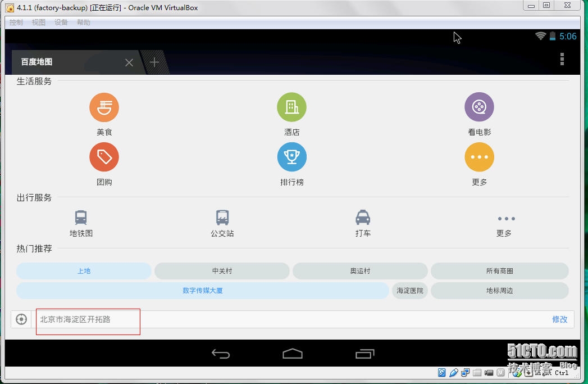Screen dimensions: 588x384
Task: Minimize the VirtualBox window
Action: [x=531, y=5]
